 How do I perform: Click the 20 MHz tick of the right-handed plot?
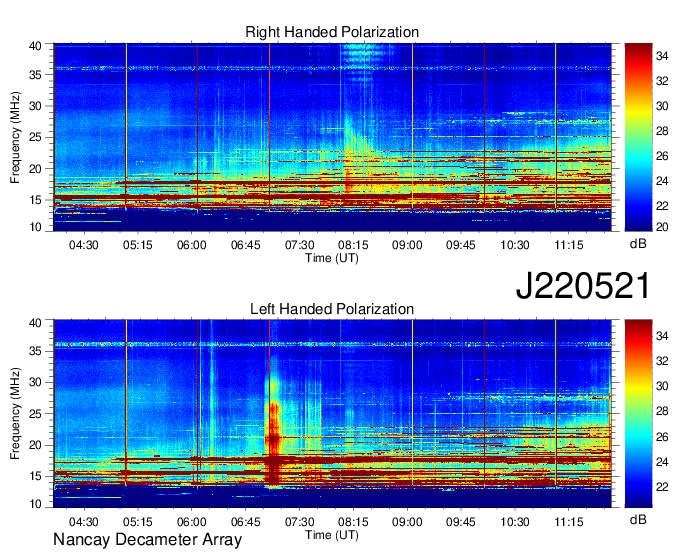click(x=36, y=169)
